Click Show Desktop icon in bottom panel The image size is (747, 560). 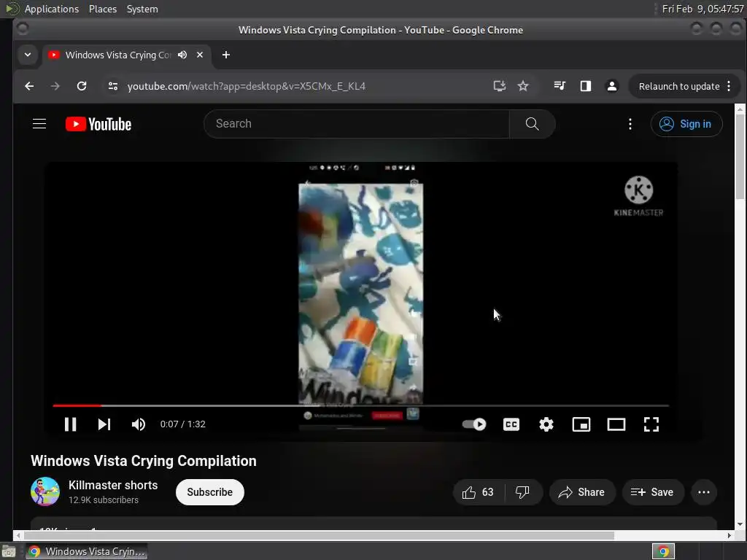coord(9,552)
